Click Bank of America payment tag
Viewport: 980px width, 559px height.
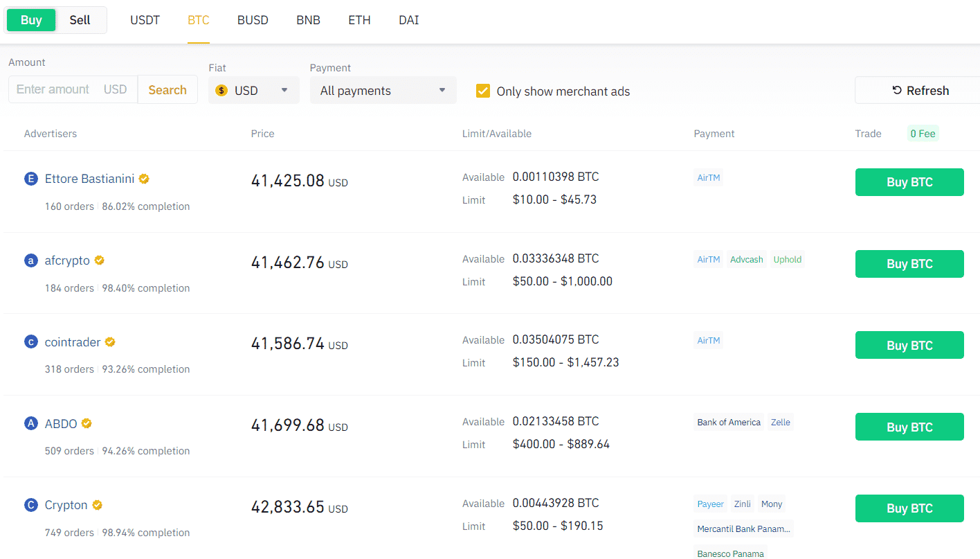click(x=729, y=423)
